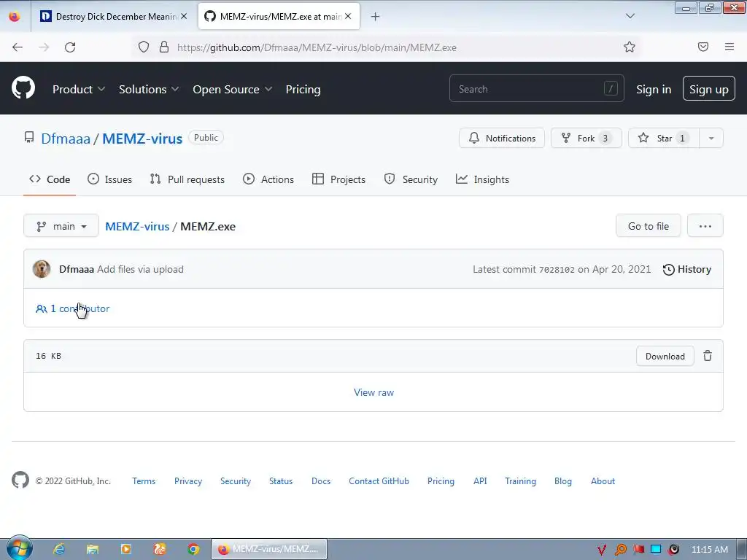
Task: Open the Status footer link
Action: tap(281, 481)
